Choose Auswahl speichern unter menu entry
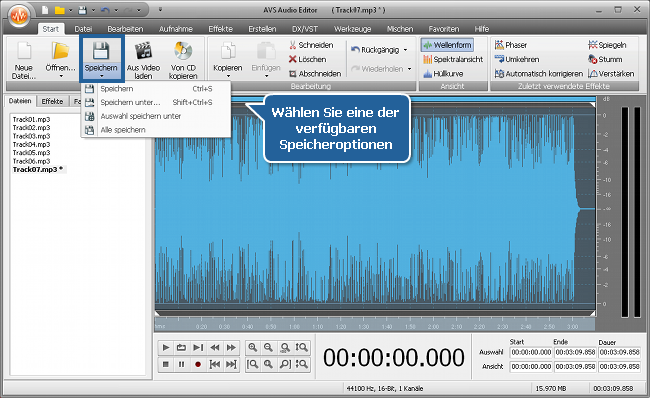 (x=156, y=116)
